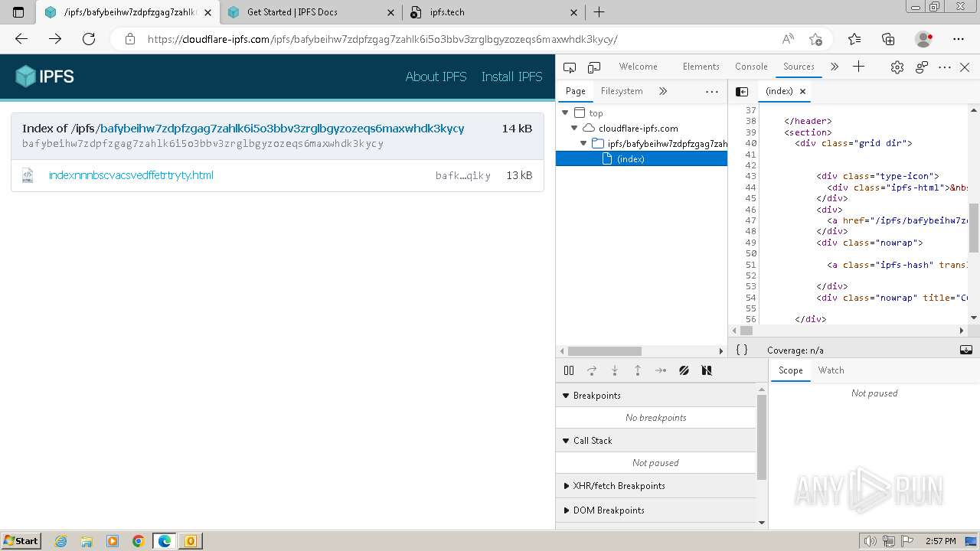Switch to the Watch tab
The width and height of the screenshot is (980, 551).
coord(831,370)
